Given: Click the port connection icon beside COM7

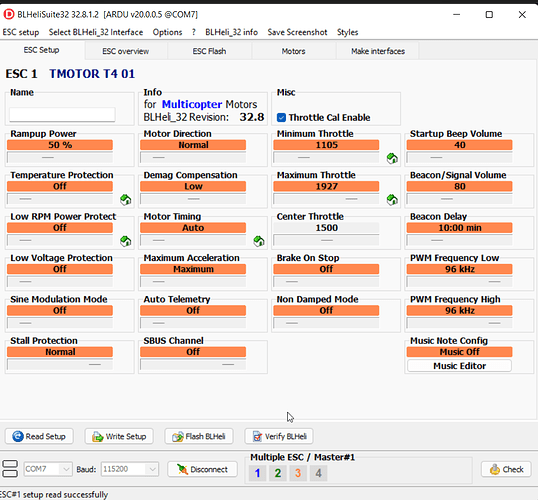Looking at the screenshot, I should (x=10, y=469).
